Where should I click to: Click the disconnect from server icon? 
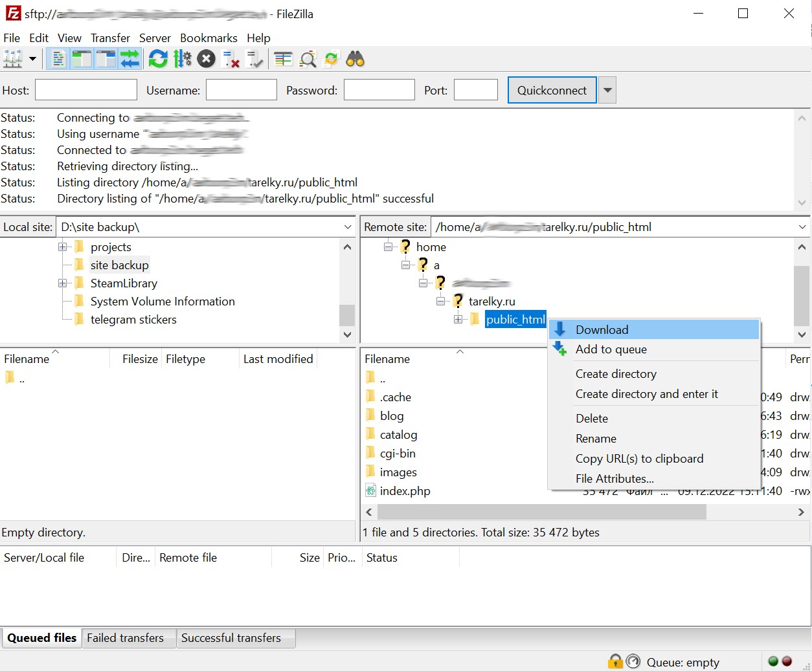point(231,60)
